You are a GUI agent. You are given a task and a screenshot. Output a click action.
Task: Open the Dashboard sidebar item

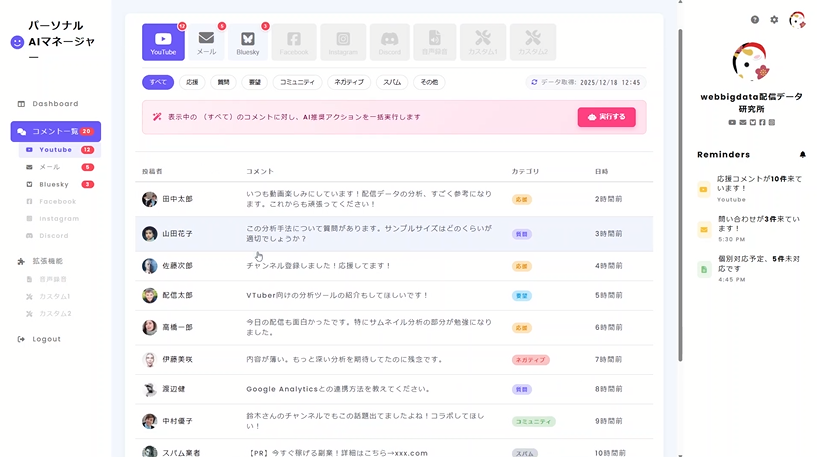pyautogui.click(x=54, y=104)
